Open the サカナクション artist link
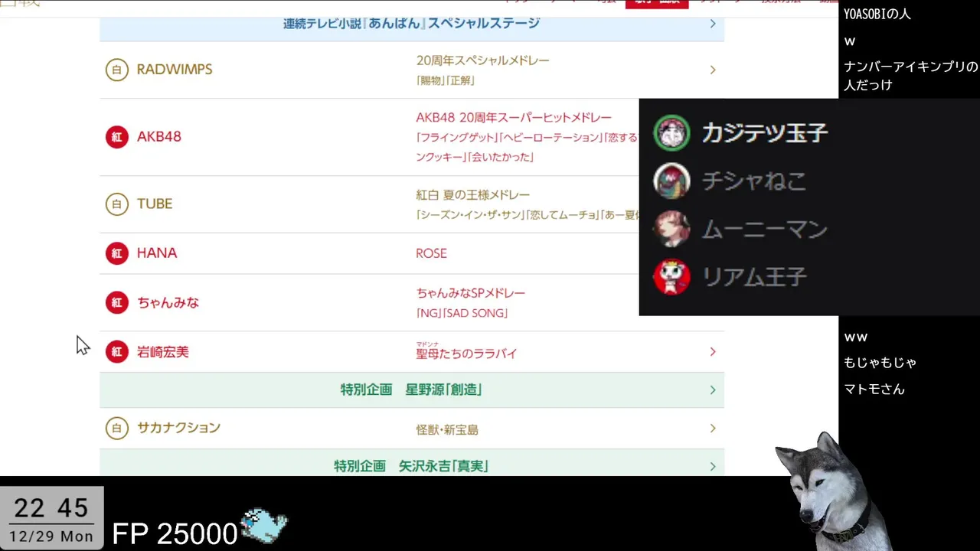This screenshot has width=980, height=551. coord(178,429)
